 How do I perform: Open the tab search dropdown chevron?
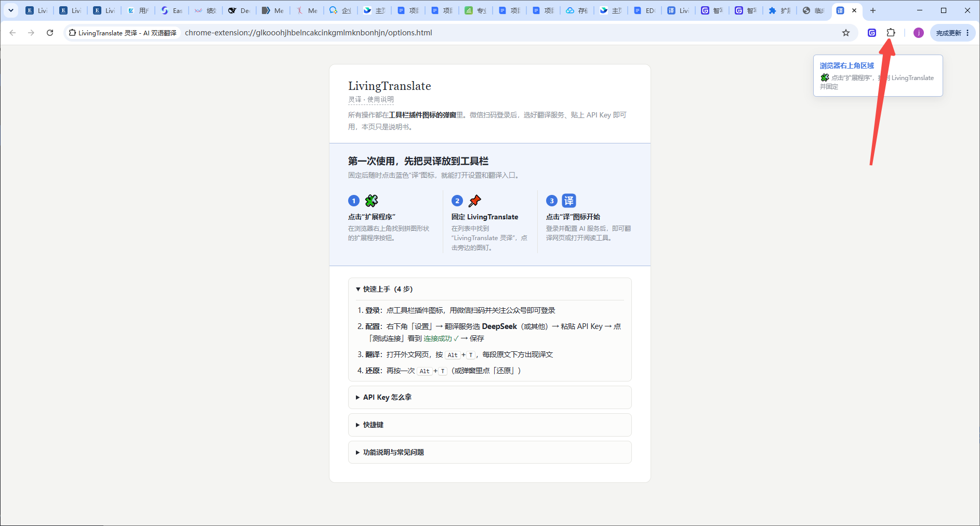(10, 10)
